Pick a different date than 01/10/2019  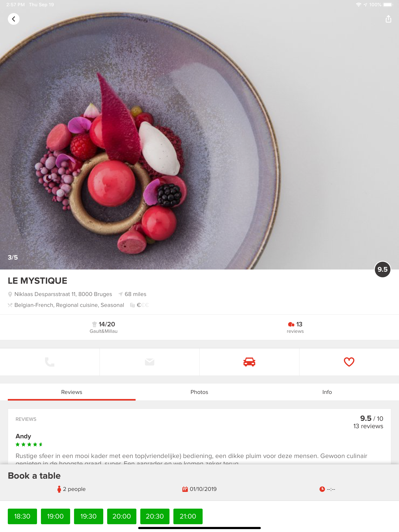tap(199, 489)
